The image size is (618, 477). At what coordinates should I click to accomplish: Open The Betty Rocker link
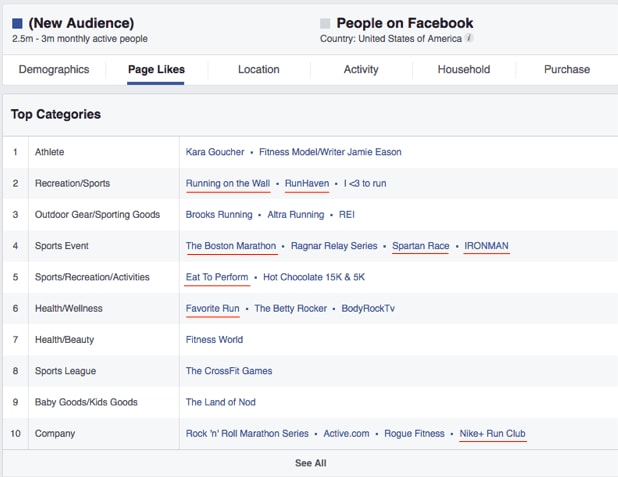pos(290,308)
